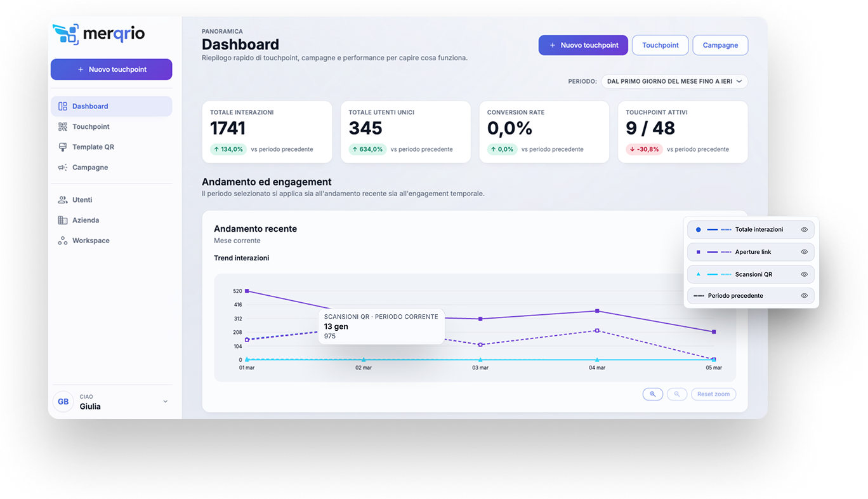Expand the Giulia user menu chevron
This screenshot has width=868, height=499.
166,401
